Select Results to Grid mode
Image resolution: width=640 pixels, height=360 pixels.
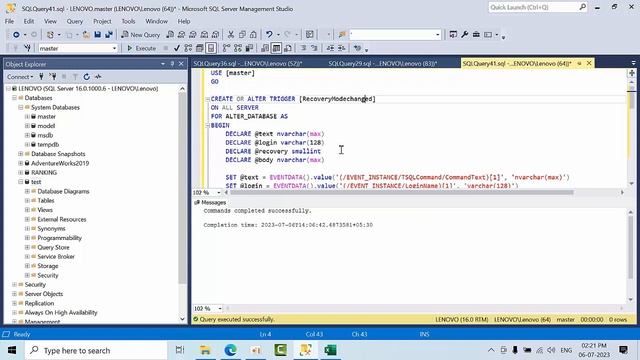[x=276, y=48]
